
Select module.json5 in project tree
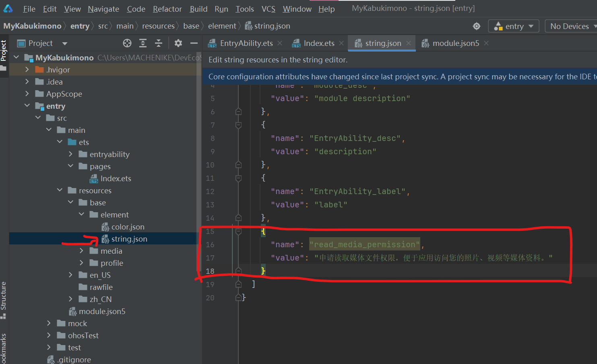[x=102, y=311]
